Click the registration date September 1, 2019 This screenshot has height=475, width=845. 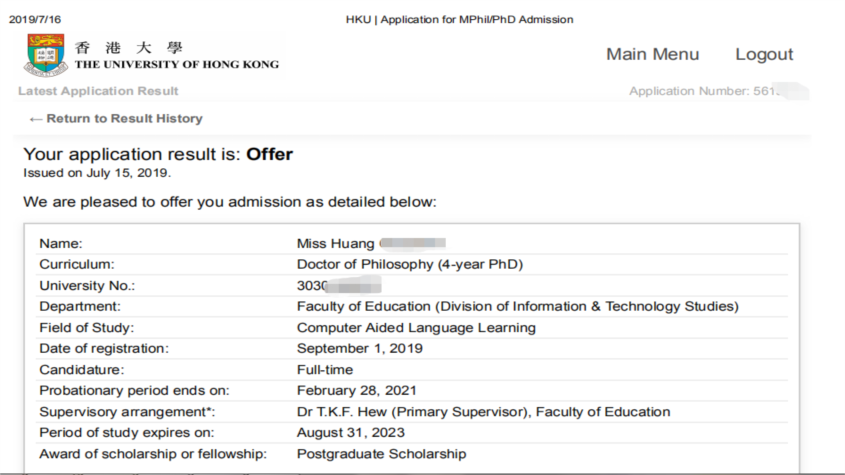coord(359,349)
